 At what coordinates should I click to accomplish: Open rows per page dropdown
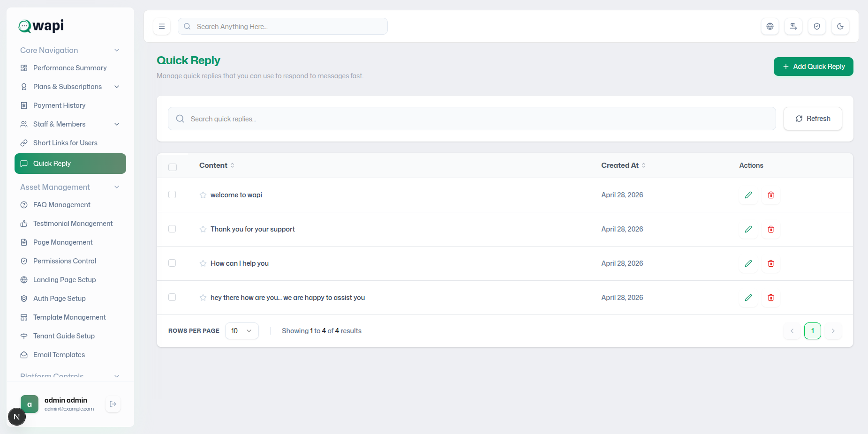(x=242, y=331)
